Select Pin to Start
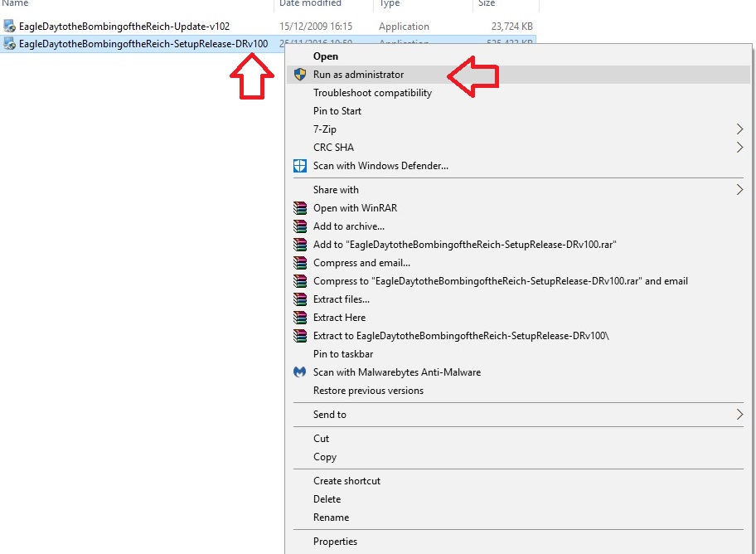Screen dimensions: 756x554 tap(518, 111)
